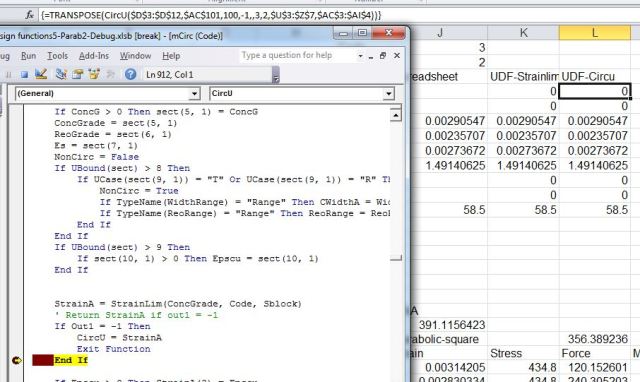Click the CircU = StrainA code line
Screen dimensions: 640x382
(x=119, y=338)
